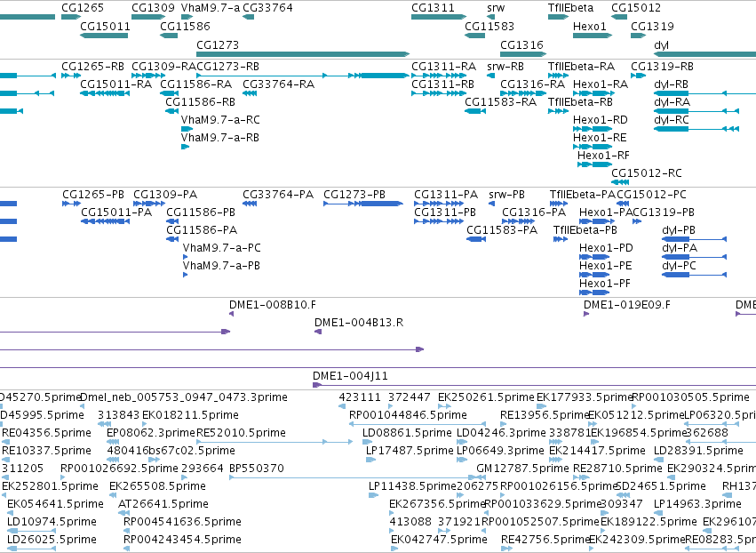
Task: Open transcript Hexo1-RF
Action: click(603, 156)
